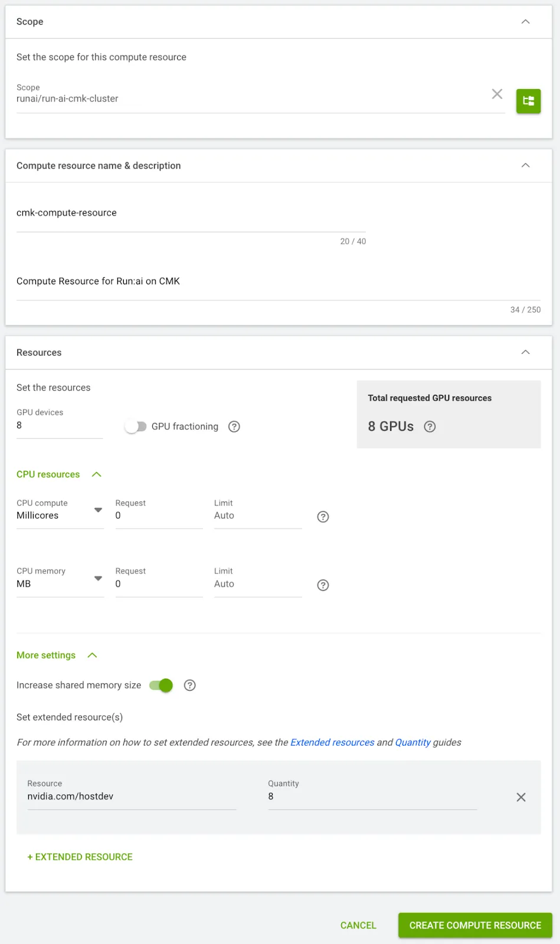Viewport: 560px width, 944px height.
Task: Open shared memory size help icon
Action: coord(189,685)
